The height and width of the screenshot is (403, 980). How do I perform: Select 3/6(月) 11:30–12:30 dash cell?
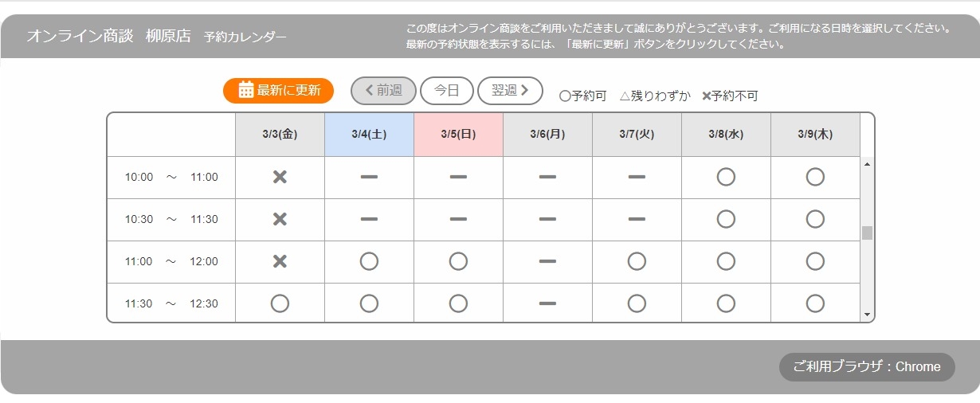(x=547, y=303)
